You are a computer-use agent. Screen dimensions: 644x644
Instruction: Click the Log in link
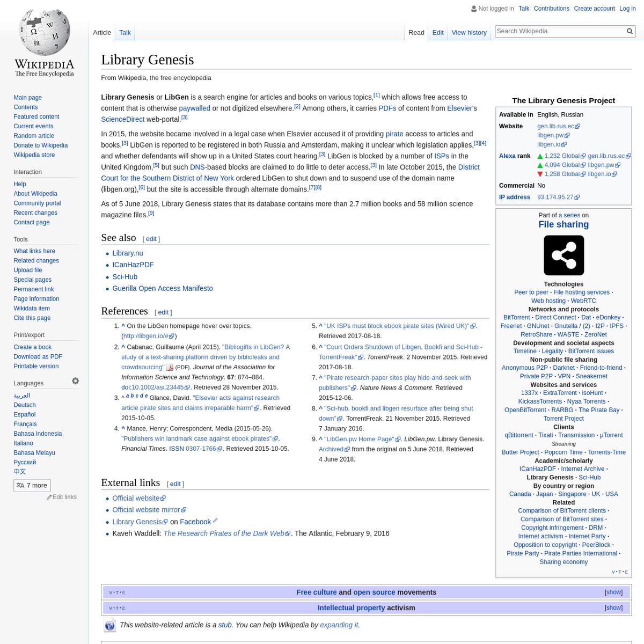627,9
